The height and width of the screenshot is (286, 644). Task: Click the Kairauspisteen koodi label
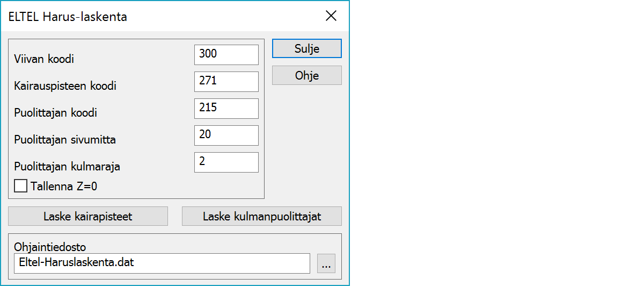pos(65,86)
